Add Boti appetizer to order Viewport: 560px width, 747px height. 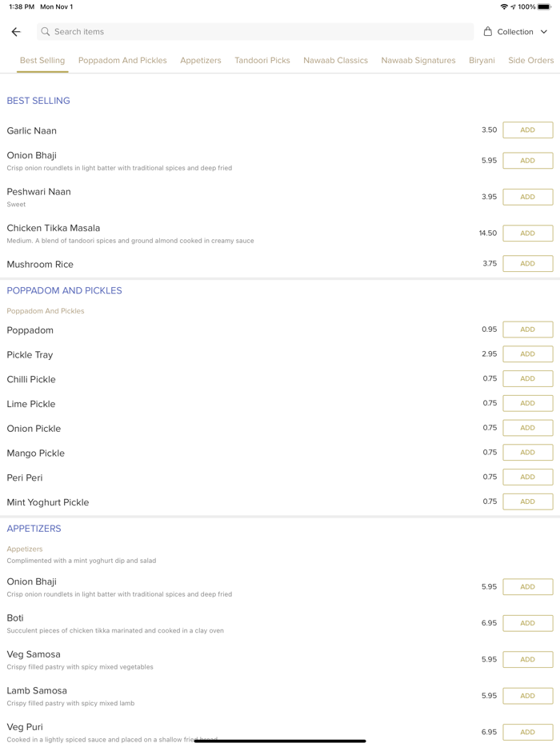527,623
